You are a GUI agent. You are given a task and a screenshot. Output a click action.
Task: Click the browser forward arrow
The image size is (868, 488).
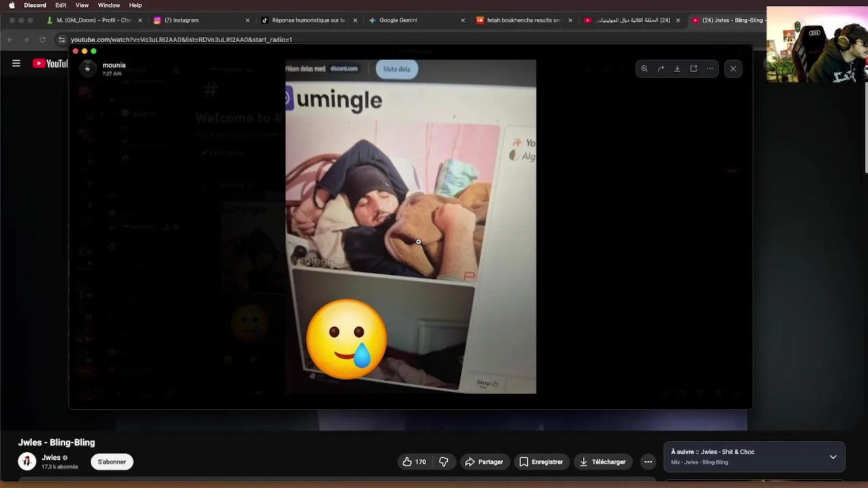coord(26,39)
